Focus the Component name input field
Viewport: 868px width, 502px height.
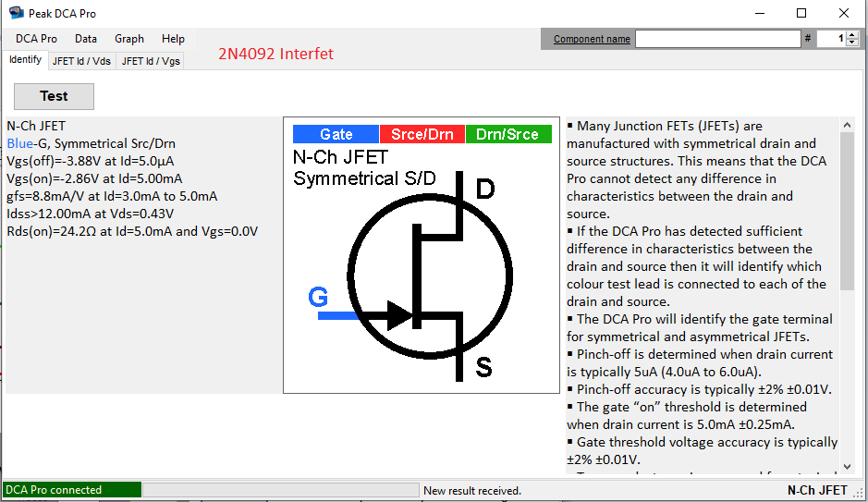click(x=717, y=39)
